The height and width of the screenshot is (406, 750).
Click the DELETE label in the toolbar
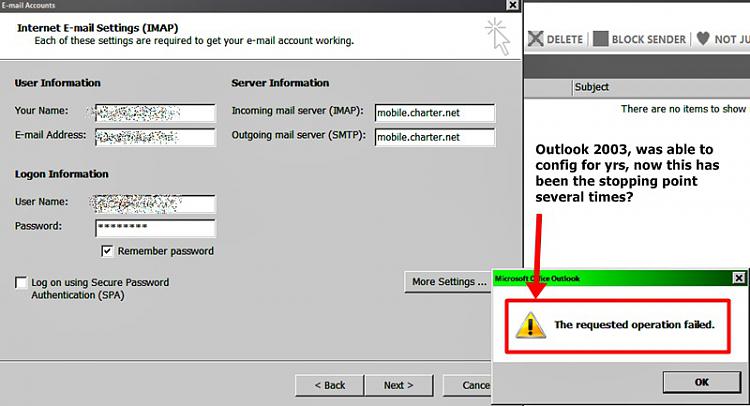point(565,40)
